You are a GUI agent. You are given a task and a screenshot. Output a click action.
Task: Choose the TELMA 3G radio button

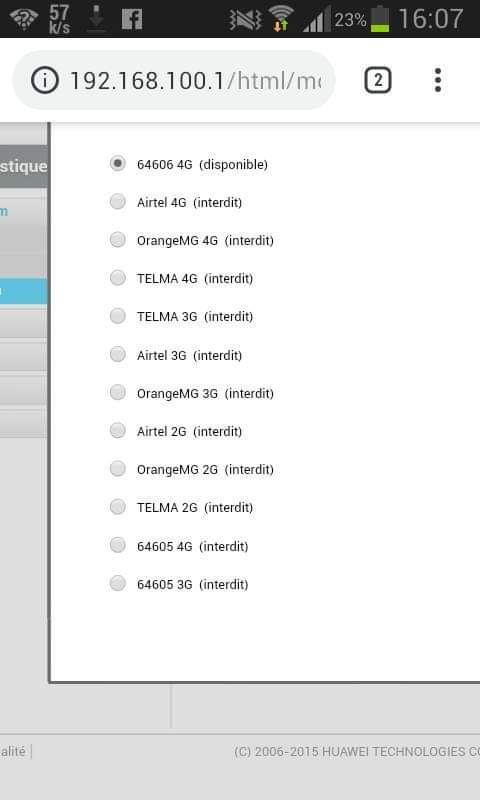point(118,316)
